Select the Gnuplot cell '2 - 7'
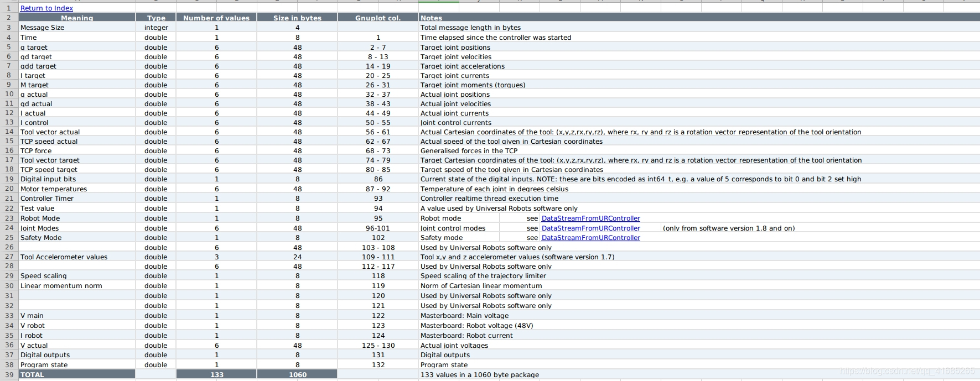This screenshot has width=980, height=381. click(x=378, y=48)
